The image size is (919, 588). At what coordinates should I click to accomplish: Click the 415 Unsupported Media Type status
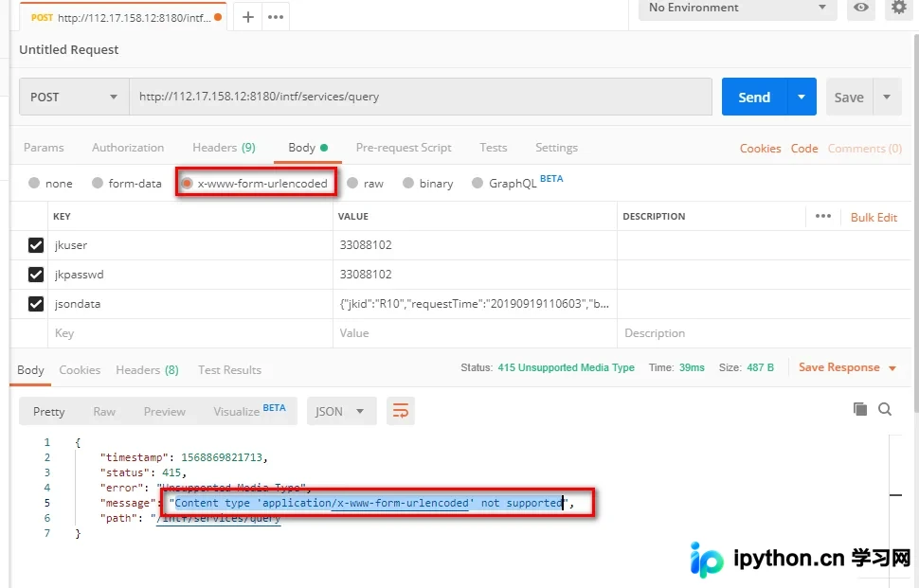click(x=567, y=367)
